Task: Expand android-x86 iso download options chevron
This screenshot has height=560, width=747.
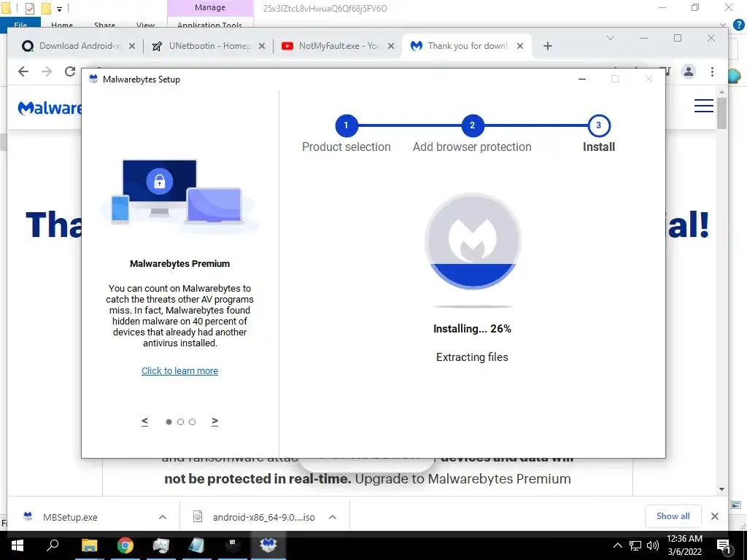Action: [333, 517]
